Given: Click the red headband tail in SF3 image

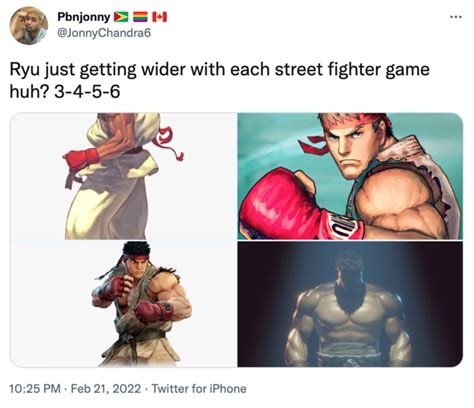Looking at the screenshot, I should coord(168,143).
